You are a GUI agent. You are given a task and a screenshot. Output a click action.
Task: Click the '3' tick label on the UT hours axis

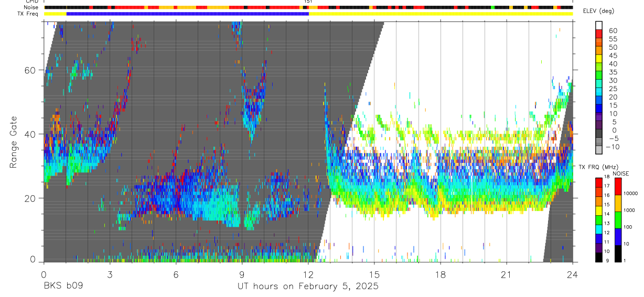pos(110,274)
